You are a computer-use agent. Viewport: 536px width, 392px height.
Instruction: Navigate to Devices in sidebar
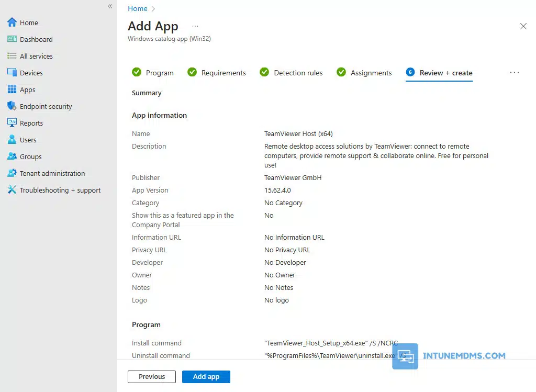pos(31,73)
